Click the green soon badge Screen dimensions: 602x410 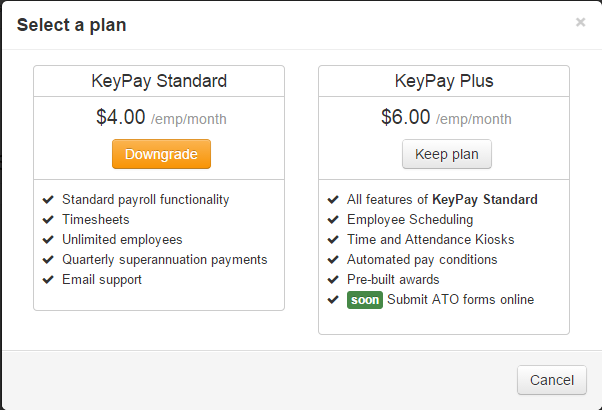point(365,300)
